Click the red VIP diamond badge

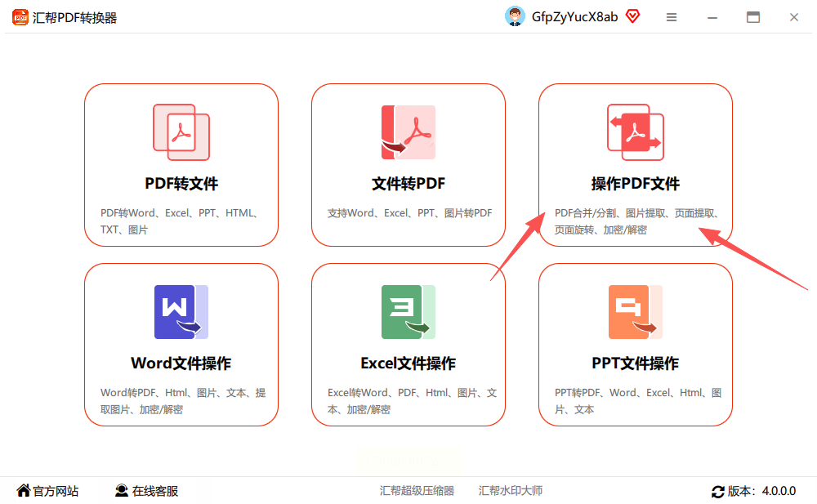click(x=632, y=16)
